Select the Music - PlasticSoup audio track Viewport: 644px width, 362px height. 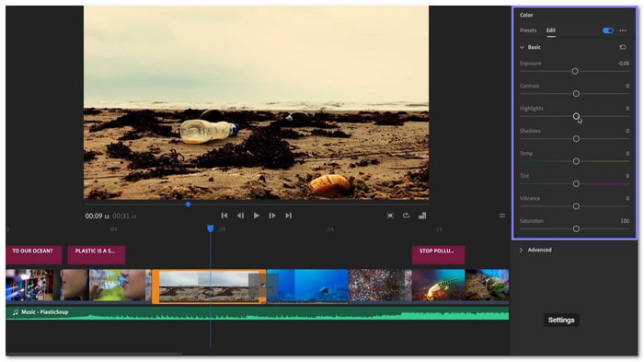point(257,313)
